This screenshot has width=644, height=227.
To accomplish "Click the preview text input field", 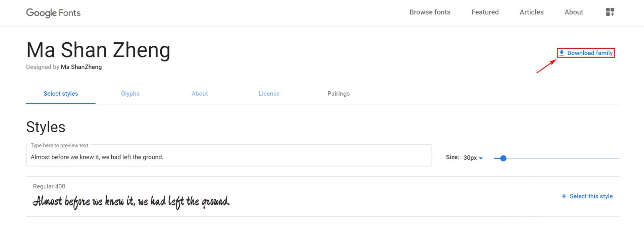I will click(229, 156).
